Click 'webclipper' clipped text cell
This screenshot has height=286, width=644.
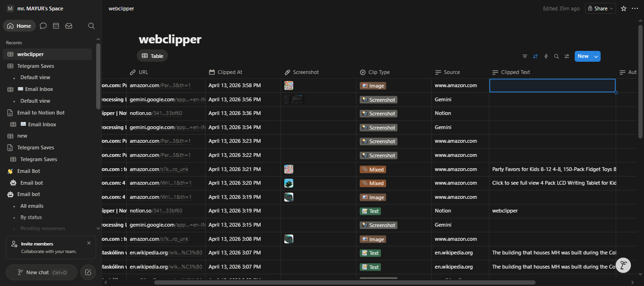[x=553, y=211]
